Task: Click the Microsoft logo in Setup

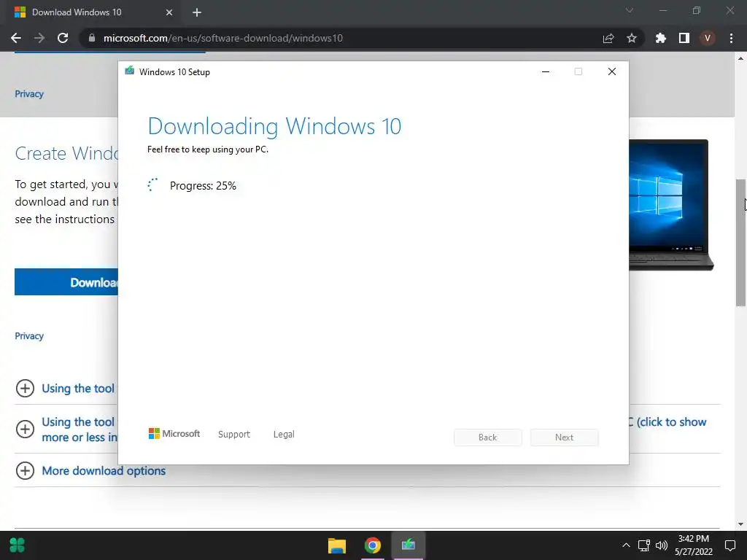Action: coord(174,433)
